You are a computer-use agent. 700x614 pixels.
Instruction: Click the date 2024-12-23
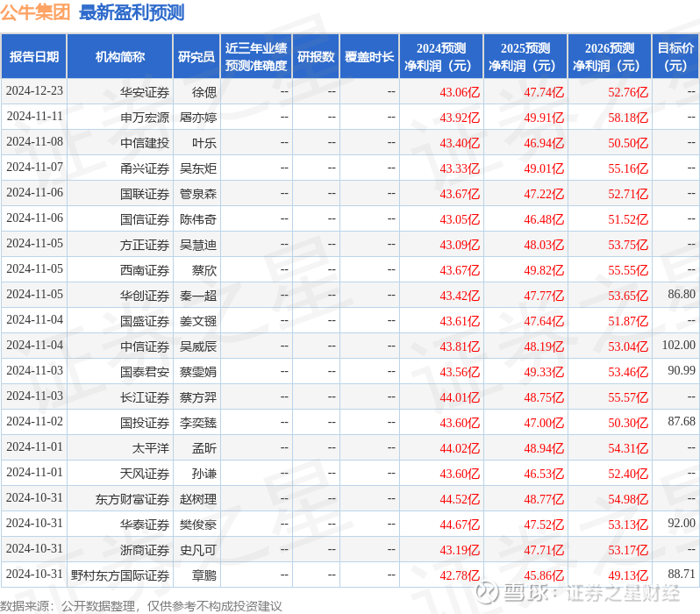click(x=34, y=90)
